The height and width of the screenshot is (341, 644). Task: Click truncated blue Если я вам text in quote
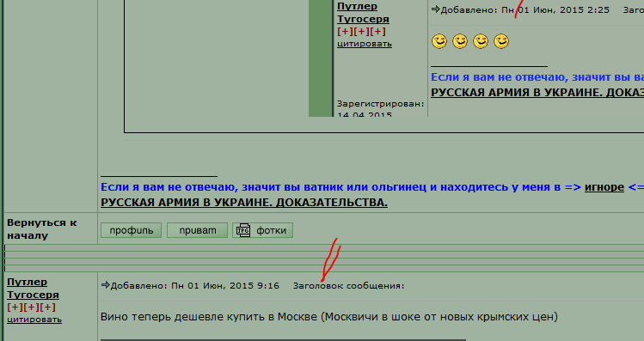pos(537,77)
